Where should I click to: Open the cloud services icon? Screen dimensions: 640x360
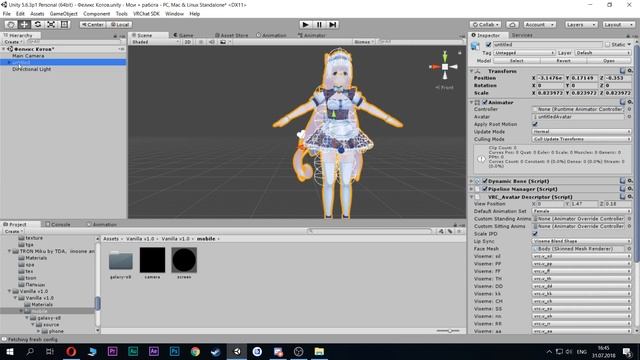pyautogui.click(x=512, y=24)
